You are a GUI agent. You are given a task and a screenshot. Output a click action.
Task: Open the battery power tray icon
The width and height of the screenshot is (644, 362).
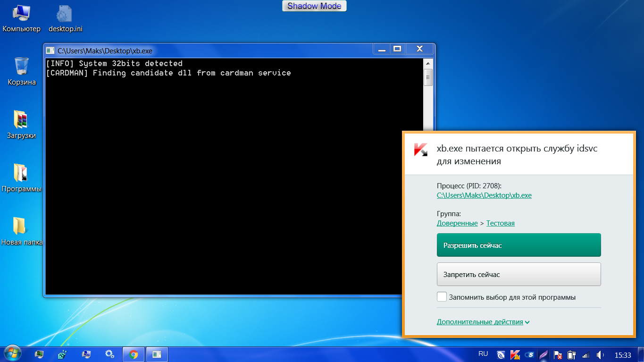tap(572, 354)
